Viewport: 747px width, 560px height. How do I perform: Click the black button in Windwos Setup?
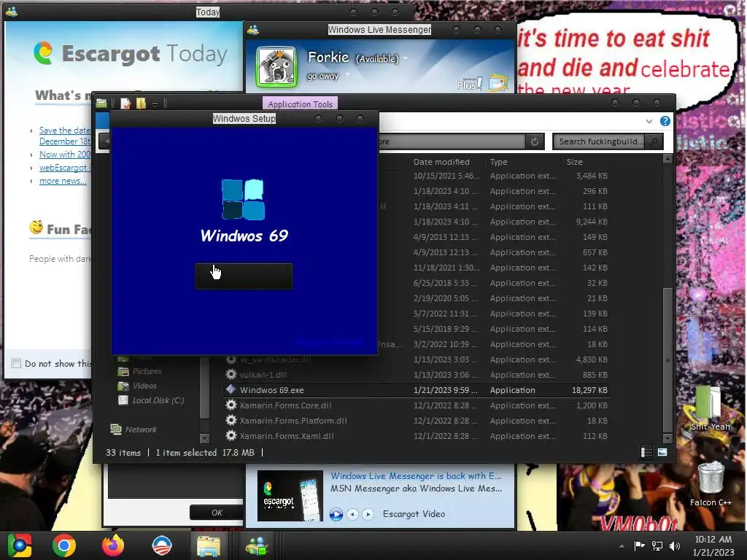tap(244, 276)
